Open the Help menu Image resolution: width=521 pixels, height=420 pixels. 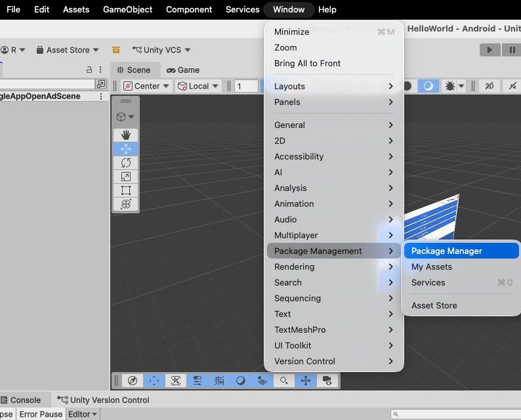click(x=327, y=10)
